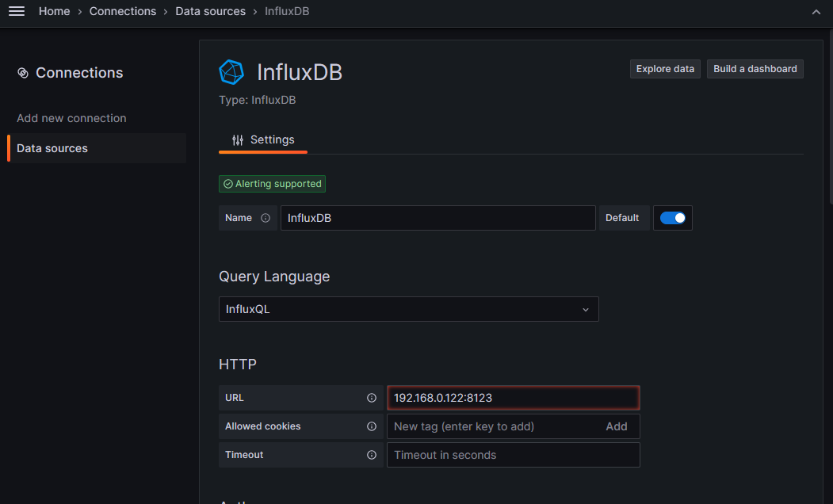This screenshot has width=833, height=504.
Task: Click the Explore data button
Action: click(665, 69)
